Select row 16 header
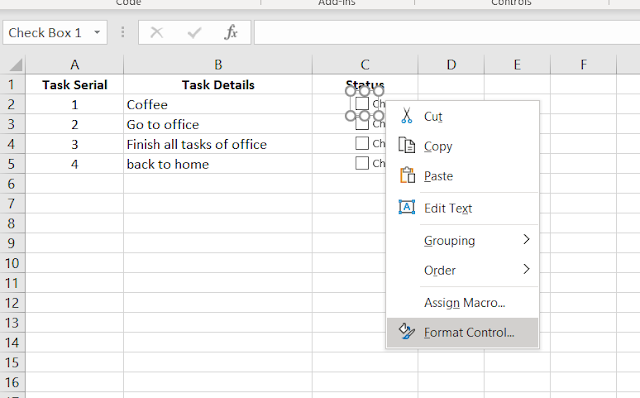 point(12,382)
